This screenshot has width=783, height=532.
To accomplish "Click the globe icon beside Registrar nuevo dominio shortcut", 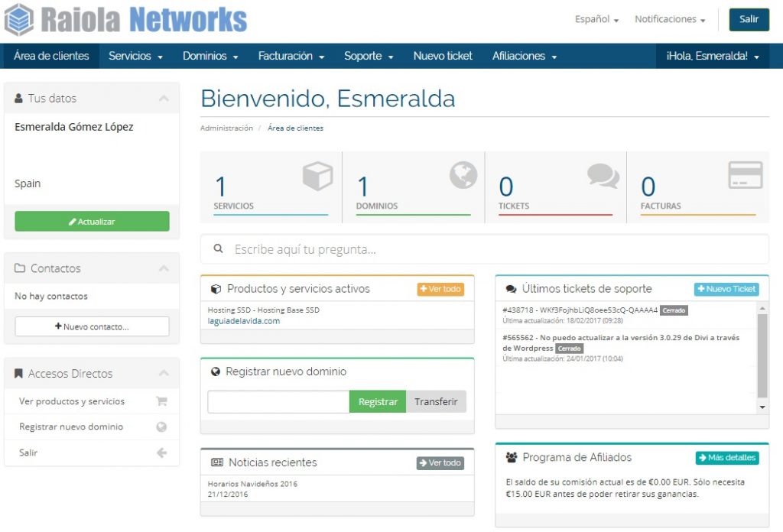I will [161, 427].
